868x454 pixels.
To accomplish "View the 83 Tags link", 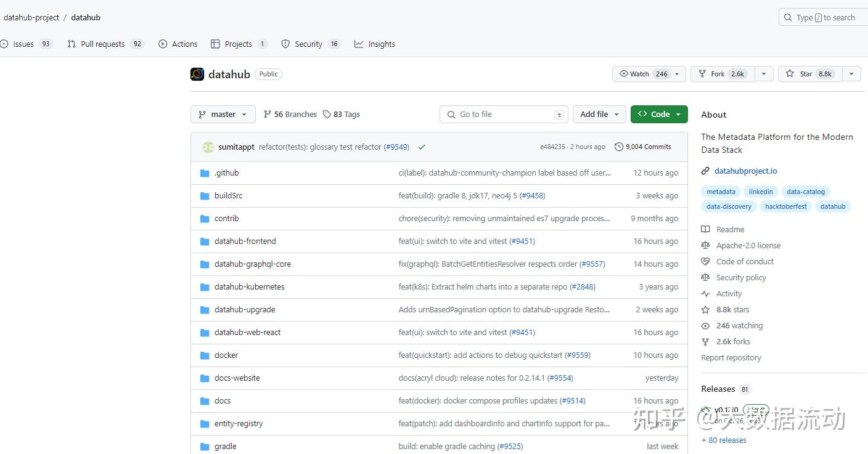I will [x=342, y=115].
